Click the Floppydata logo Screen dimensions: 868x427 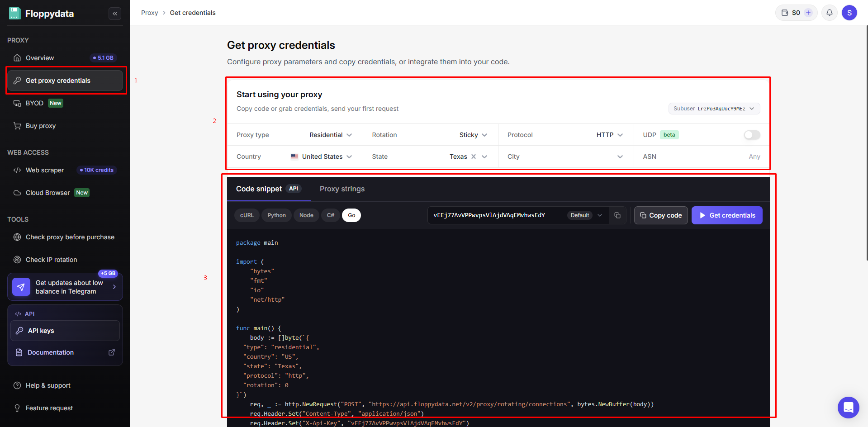[x=42, y=14]
